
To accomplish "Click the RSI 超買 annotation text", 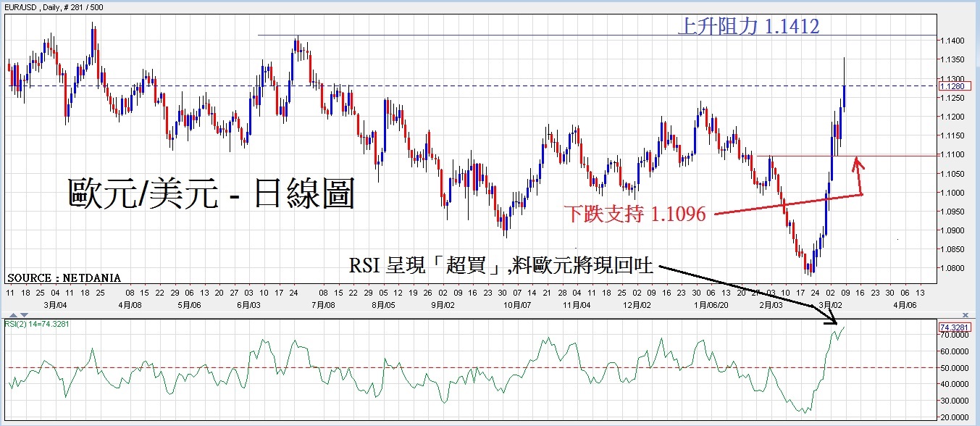I will (x=501, y=266).
